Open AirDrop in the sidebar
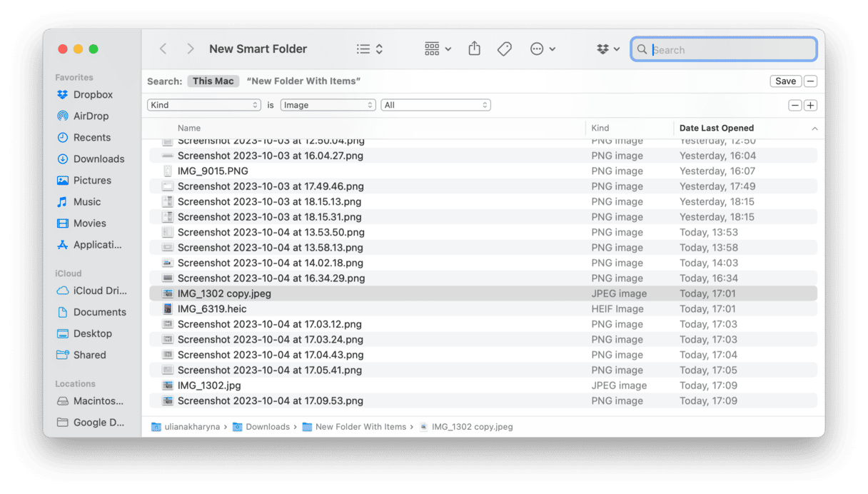The height and width of the screenshot is (494, 868). click(91, 116)
